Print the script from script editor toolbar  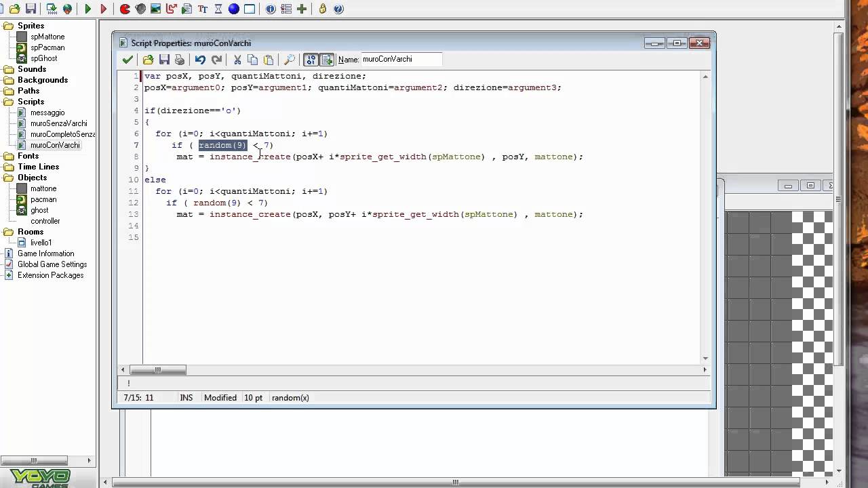coord(180,60)
